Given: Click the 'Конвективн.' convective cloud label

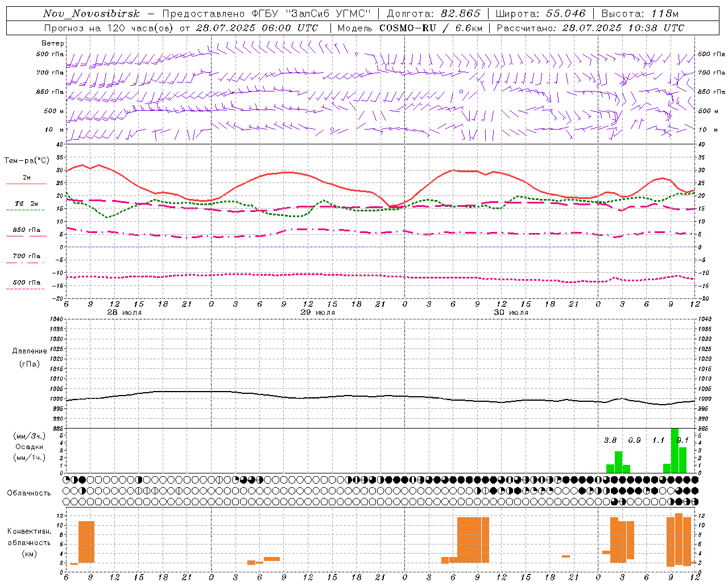Looking at the screenshot, I should 30,531.
